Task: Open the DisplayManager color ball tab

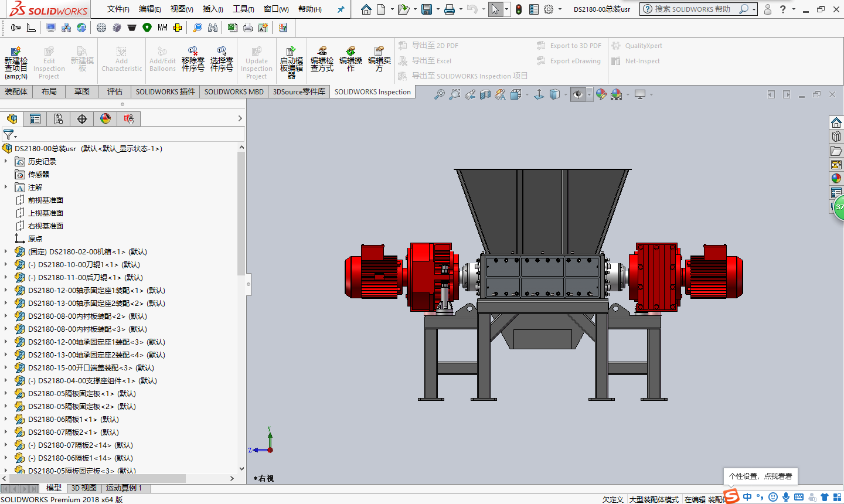Action: point(105,119)
